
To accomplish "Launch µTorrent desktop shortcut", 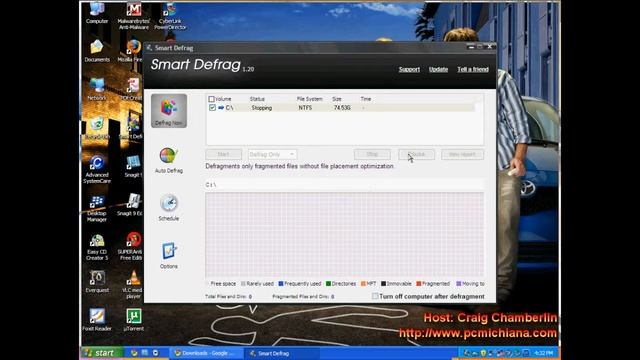I will coord(133,320).
